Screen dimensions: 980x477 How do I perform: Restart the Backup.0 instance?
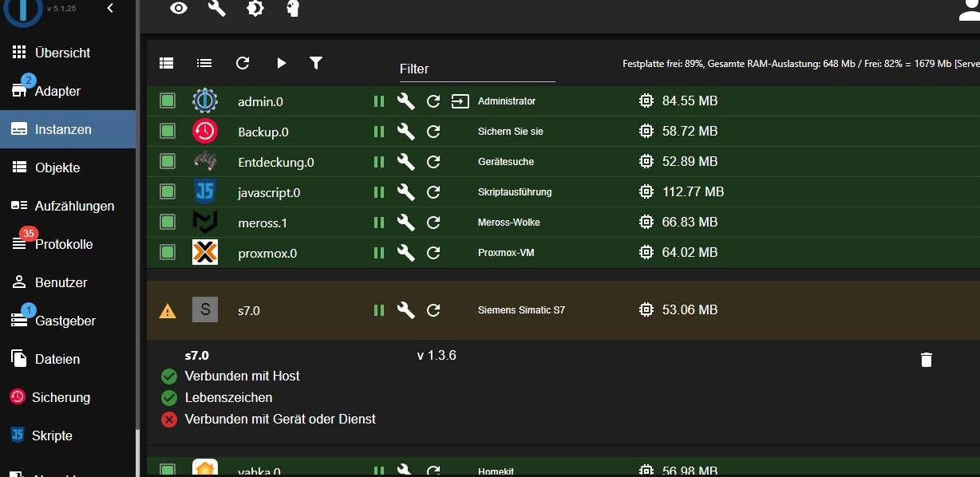(x=433, y=132)
